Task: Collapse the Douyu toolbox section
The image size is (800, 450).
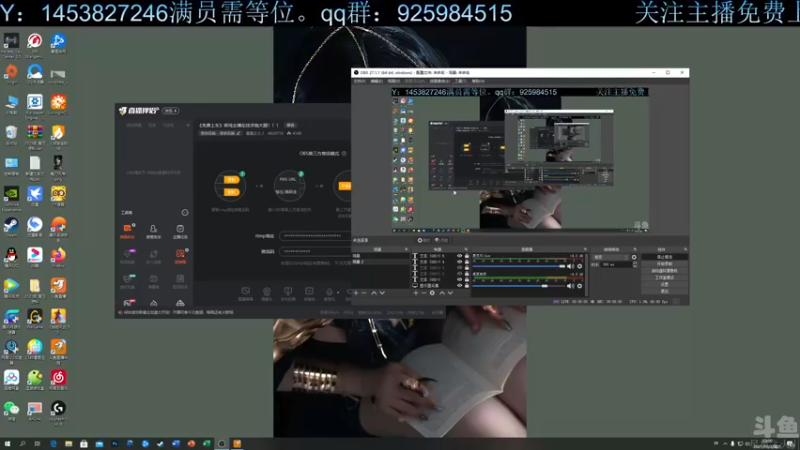Action: 185,212
